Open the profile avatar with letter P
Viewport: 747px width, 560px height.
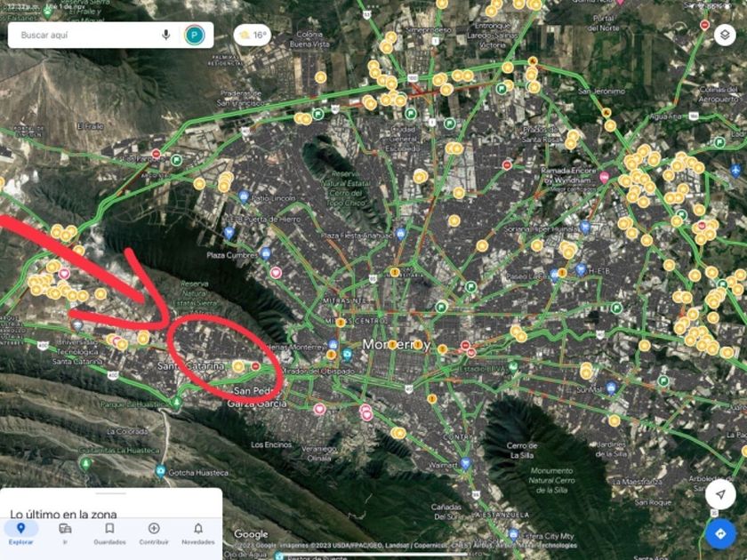(x=195, y=35)
